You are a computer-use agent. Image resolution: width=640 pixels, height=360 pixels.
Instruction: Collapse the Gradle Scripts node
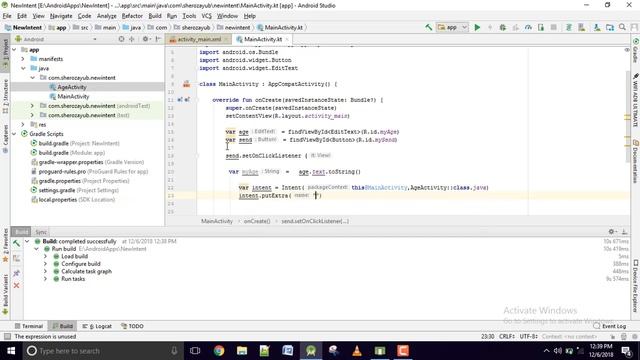[14, 134]
